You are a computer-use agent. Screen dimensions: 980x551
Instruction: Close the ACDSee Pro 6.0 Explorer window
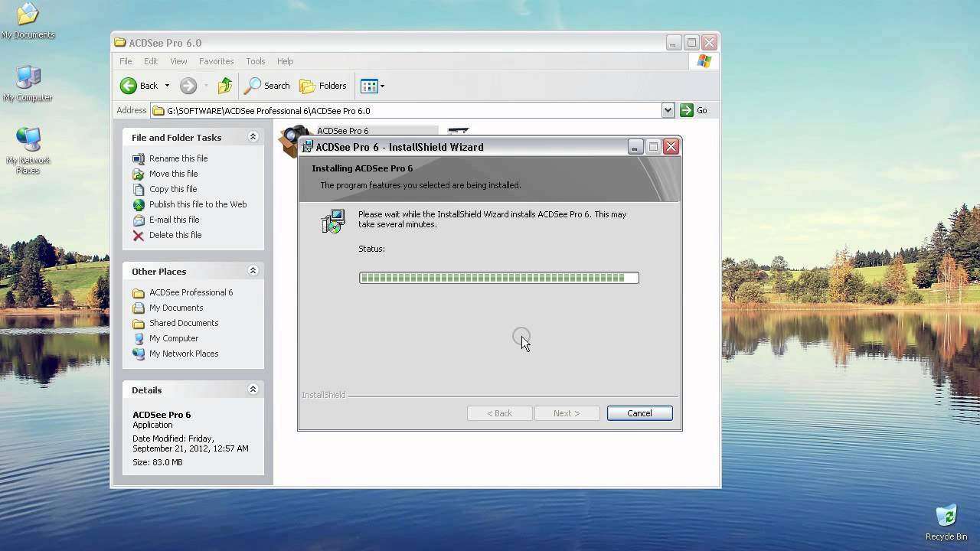click(x=710, y=43)
